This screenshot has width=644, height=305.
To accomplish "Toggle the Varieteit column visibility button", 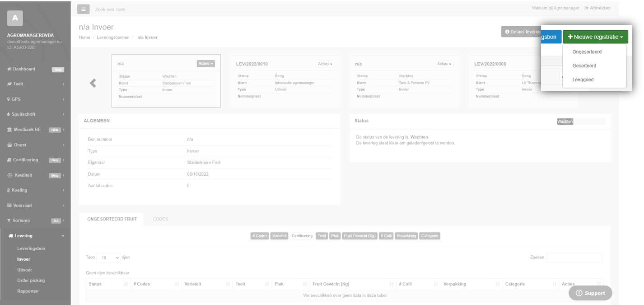I will [x=279, y=236].
